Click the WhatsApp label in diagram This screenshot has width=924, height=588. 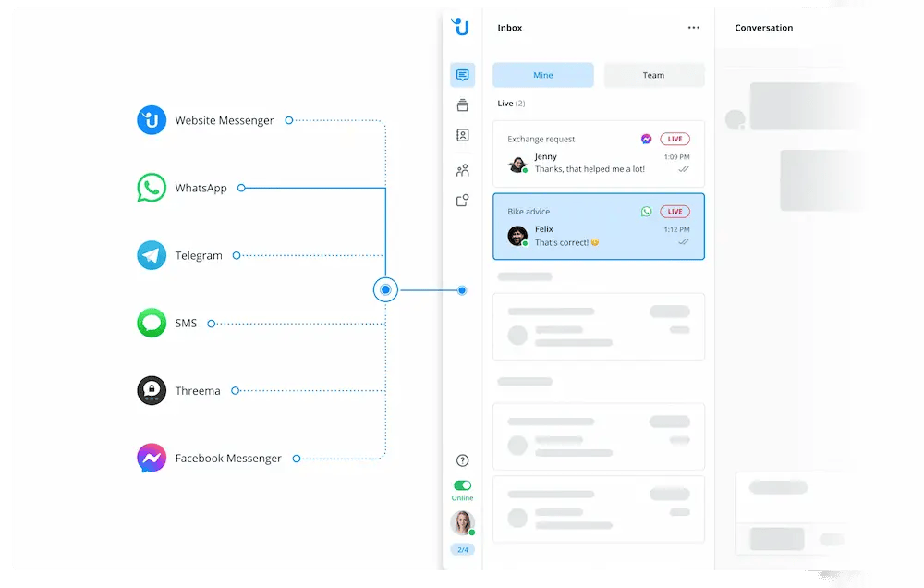pyautogui.click(x=201, y=188)
